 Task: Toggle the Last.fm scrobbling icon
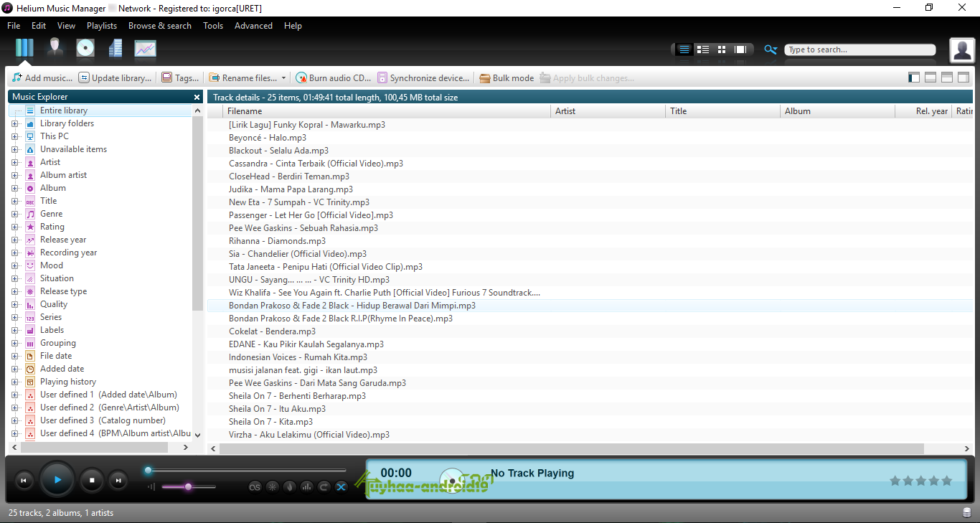255,487
